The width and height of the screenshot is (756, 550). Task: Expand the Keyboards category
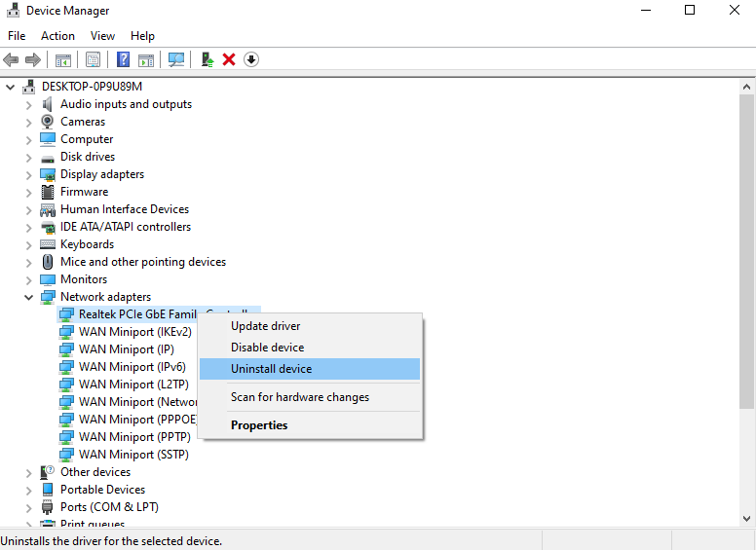28,244
